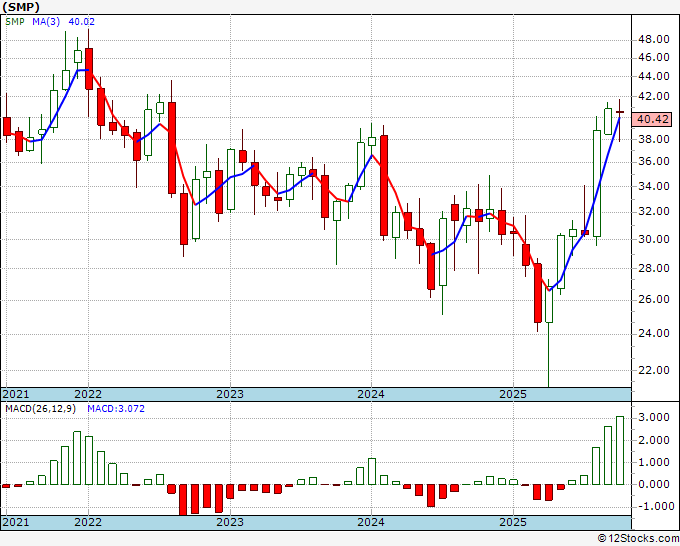
Task: Open the 12Stocks.com copyright link
Action: tap(638, 539)
